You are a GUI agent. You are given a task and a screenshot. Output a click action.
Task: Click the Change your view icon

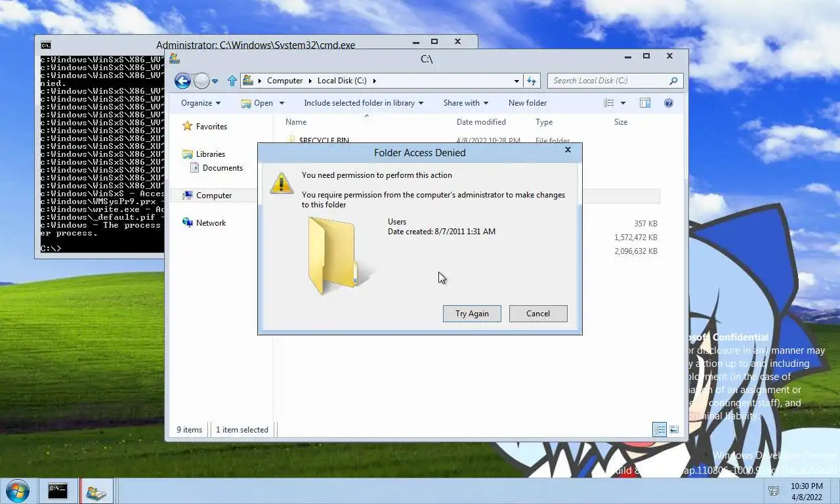[x=609, y=103]
